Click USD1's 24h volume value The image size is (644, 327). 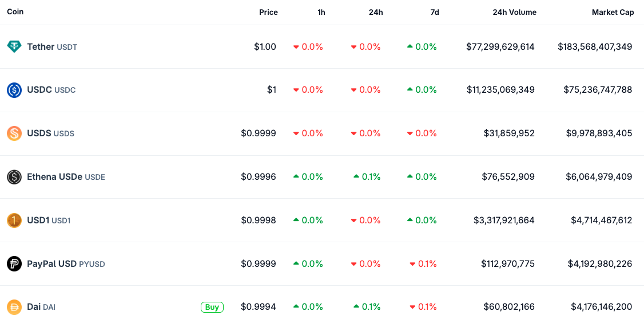504,220
